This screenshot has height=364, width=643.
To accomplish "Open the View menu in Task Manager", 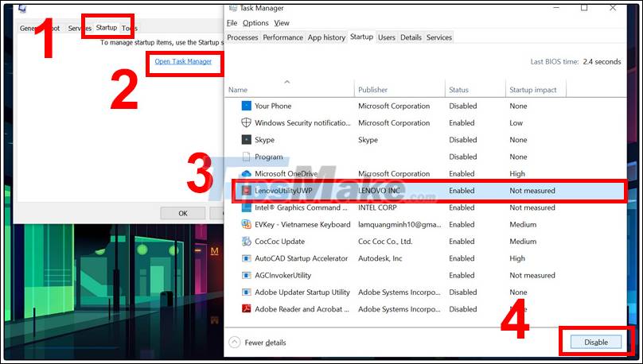I will pyautogui.click(x=282, y=23).
